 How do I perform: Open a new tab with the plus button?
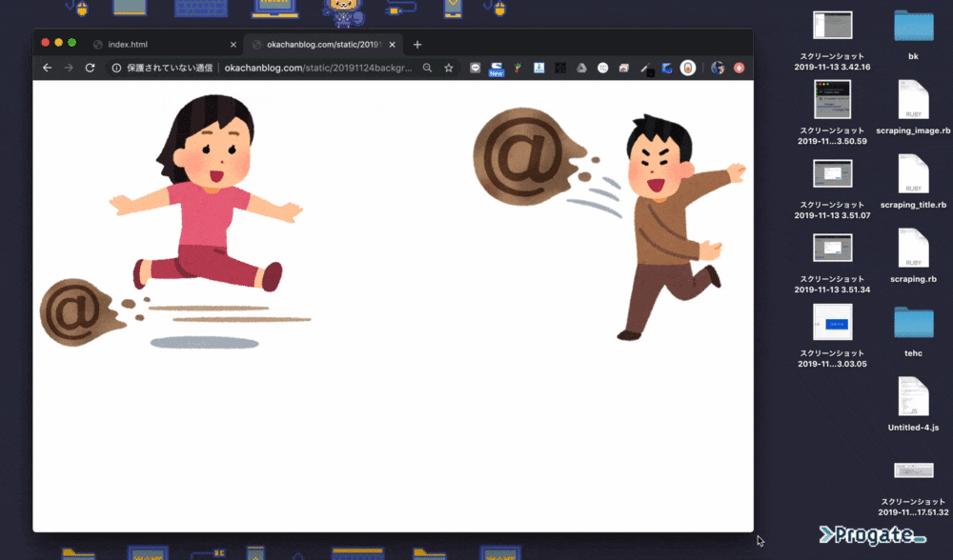point(417,43)
